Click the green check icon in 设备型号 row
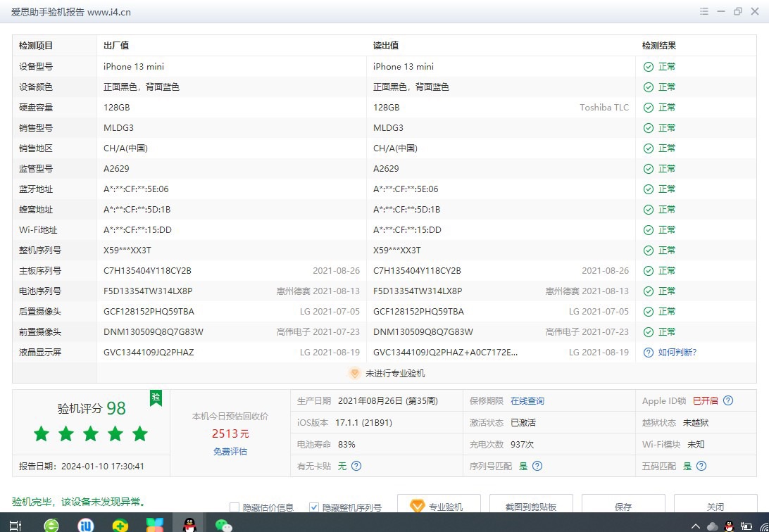Image resolution: width=769 pixels, height=532 pixels. coord(649,67)
